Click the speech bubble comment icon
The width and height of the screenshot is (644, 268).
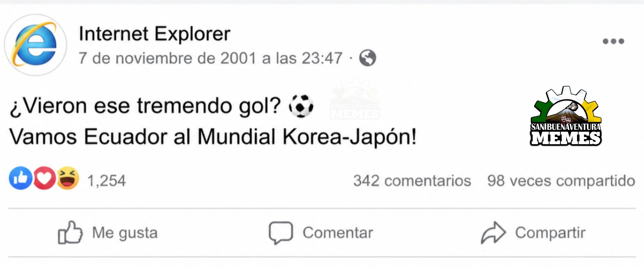(x=281, y=233)
